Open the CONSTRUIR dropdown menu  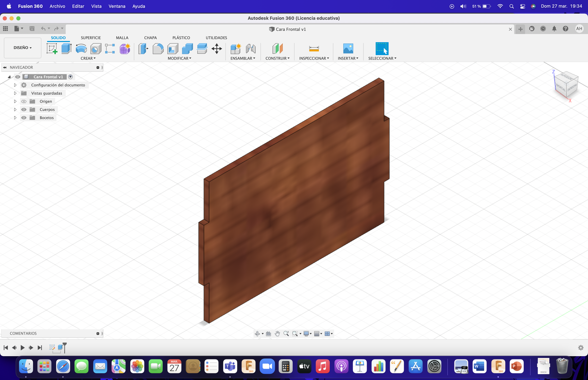click(x=277, y=58)
